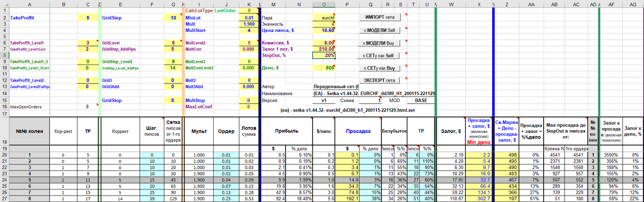Select row 18 header
Screen dimensions: 644x202
click(x=4, y=131)
